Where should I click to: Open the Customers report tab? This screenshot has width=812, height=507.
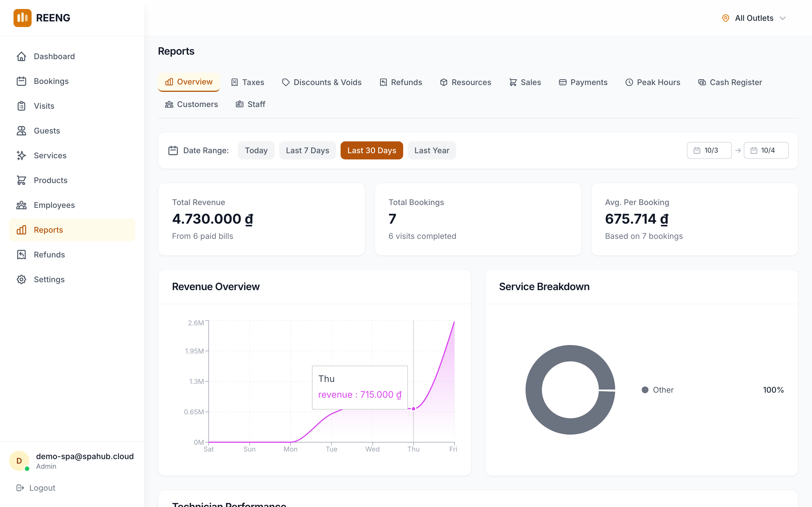tap(191, 104)
